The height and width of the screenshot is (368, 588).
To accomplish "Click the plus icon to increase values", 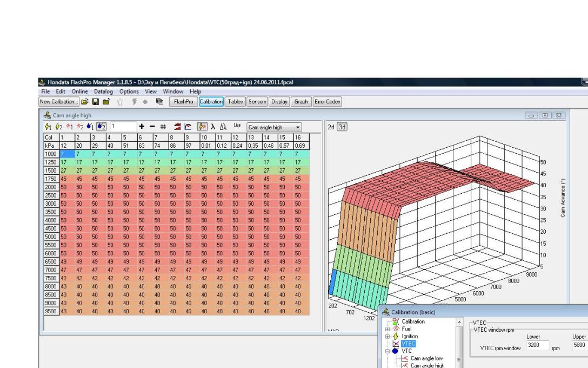I will tap(142, 127).
